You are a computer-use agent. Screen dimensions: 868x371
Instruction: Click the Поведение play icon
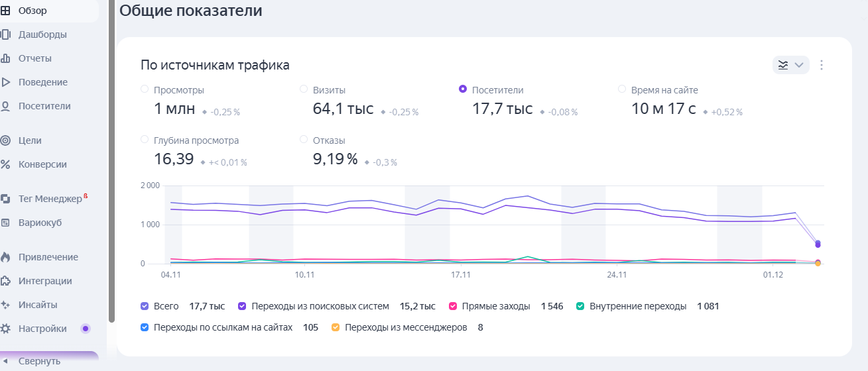click(x=5, y=82)
